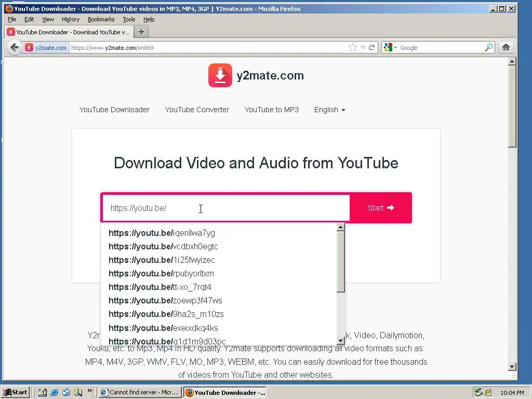Click the pink Start button

[x=381, y=208]
